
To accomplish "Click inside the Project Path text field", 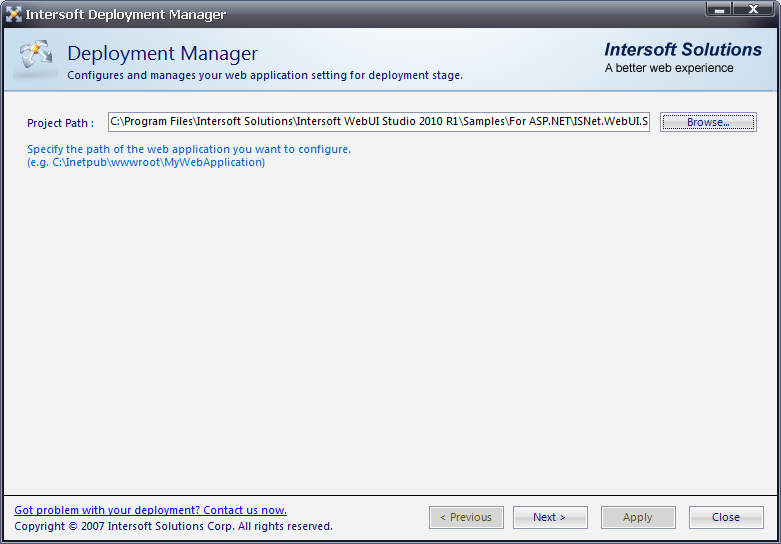I will [x=378, y=122].
